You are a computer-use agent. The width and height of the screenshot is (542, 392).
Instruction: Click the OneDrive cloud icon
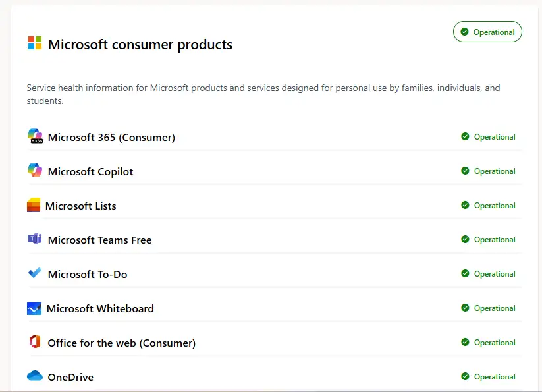point(35,376)
